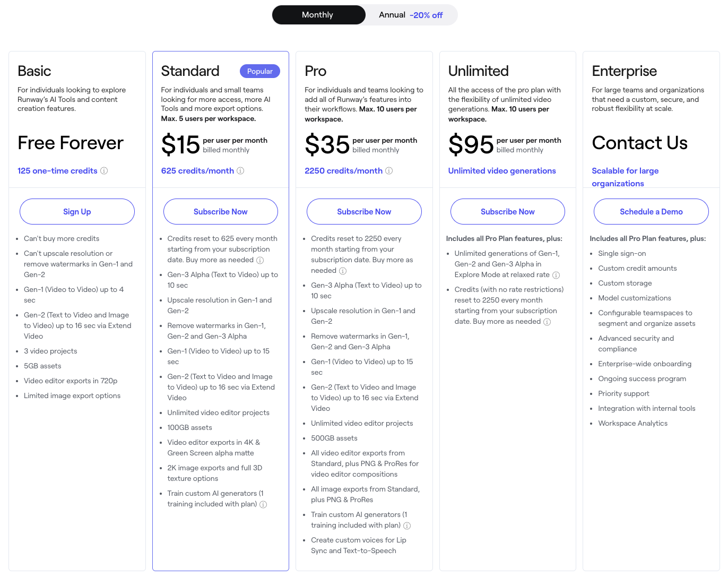The image size is (728, 577).
Task: Click 'Scalable for large organizations' text
Action: [x=625, y=177]
